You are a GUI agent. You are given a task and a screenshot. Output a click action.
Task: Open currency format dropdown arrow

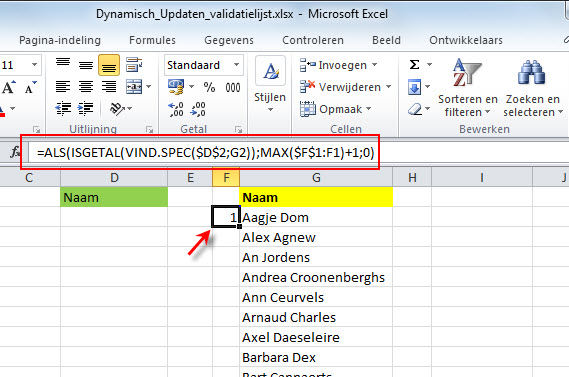tap(191, 87)
